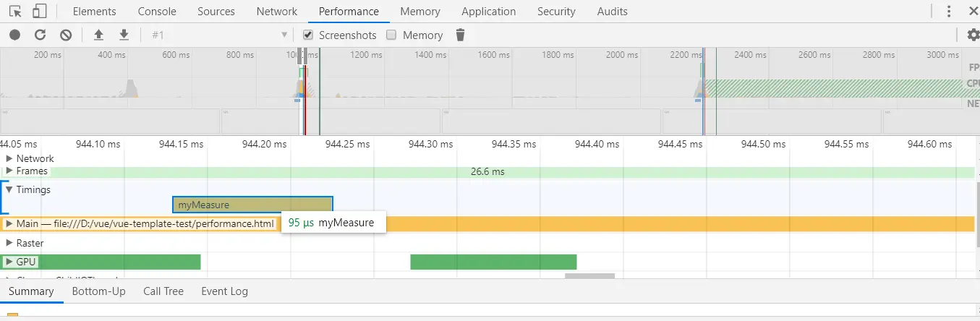Screen dimensions: 980x321
Task: Open the DevTools three-dot menu
Action: pos(950,12)
